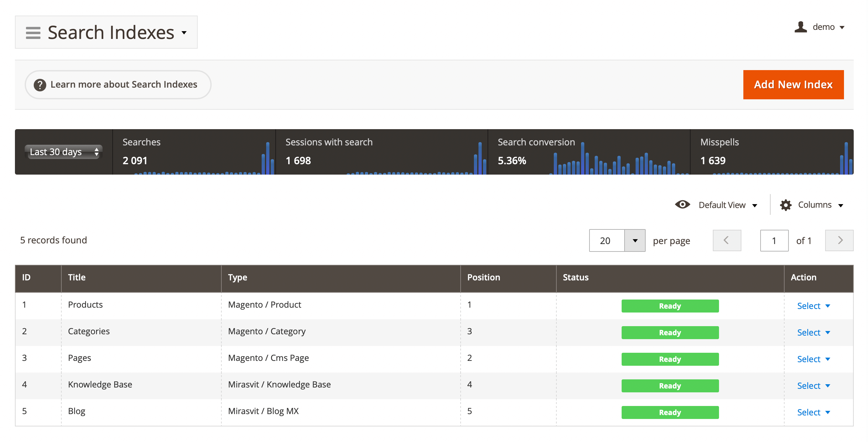Screen dimensions: 868x442
Task: Click the gear icon for Columns
Action: [x=786, y=205]
